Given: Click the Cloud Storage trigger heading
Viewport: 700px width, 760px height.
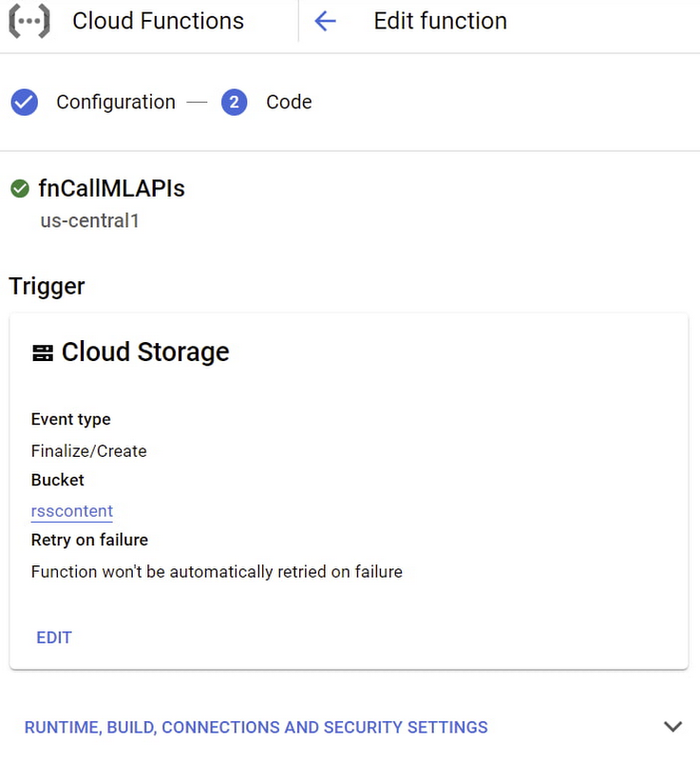Looking at the screenshot, I should [x=144, y=352].
